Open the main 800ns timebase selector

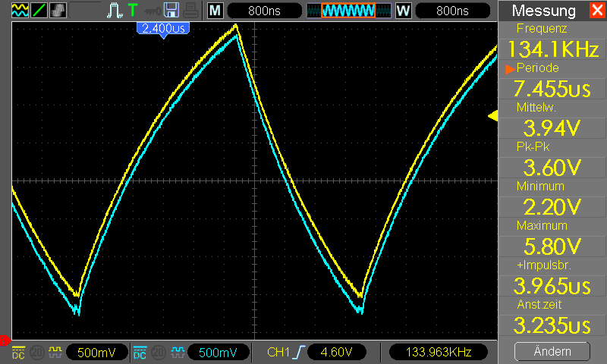(264, 11)
